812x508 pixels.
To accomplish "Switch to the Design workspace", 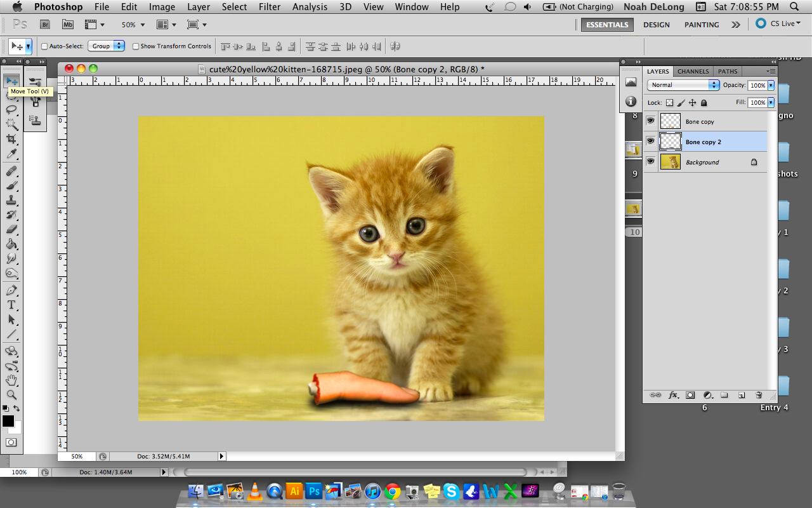I will point(656,25).
